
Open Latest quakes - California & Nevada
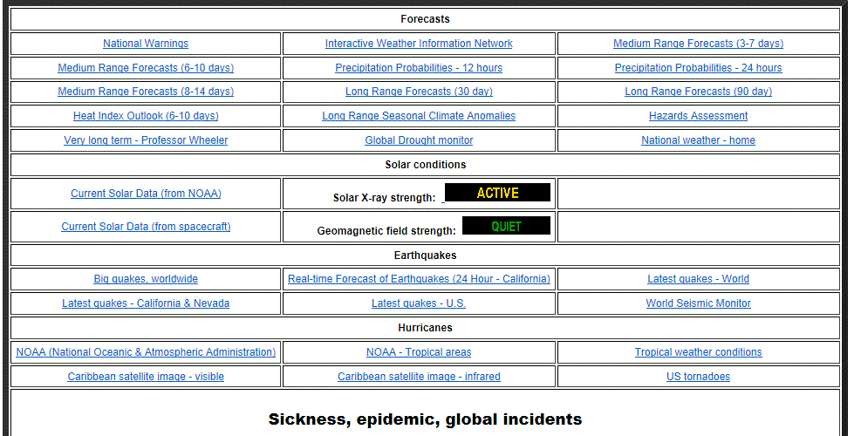pos(146,303)
